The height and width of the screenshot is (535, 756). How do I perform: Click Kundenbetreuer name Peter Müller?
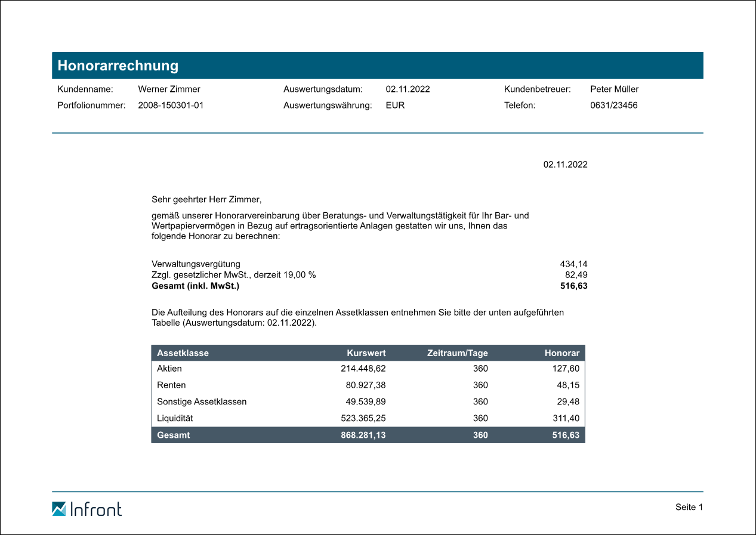pyautogui.click(x=614, y=89)
